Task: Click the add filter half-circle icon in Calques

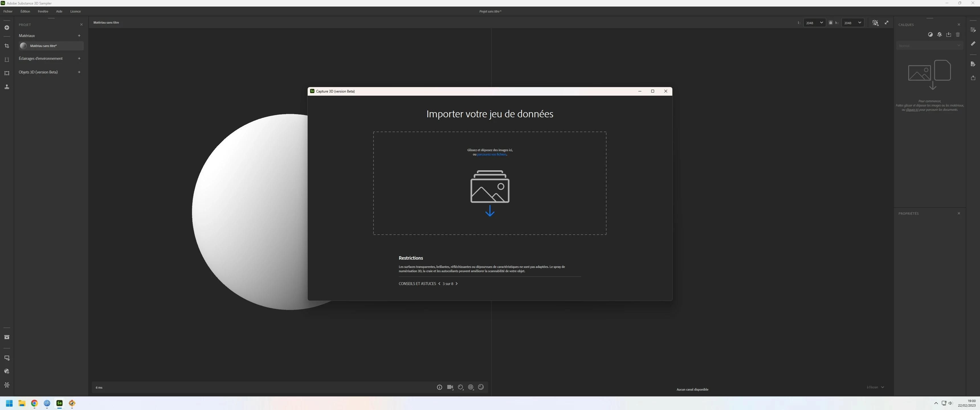Action: pyautogui.click(x=930, y=35)
